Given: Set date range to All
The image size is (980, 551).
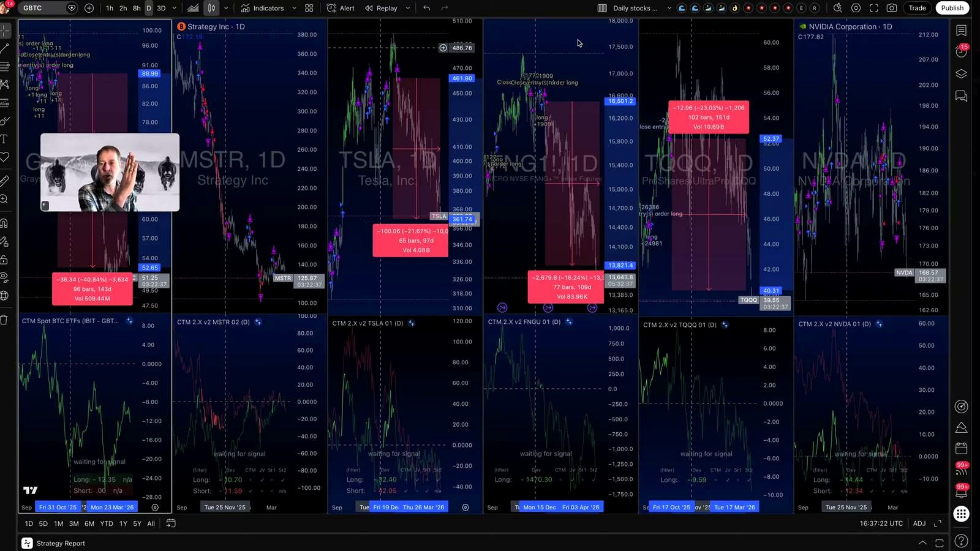Looking at the screenshot, I should tap(151, 523).
